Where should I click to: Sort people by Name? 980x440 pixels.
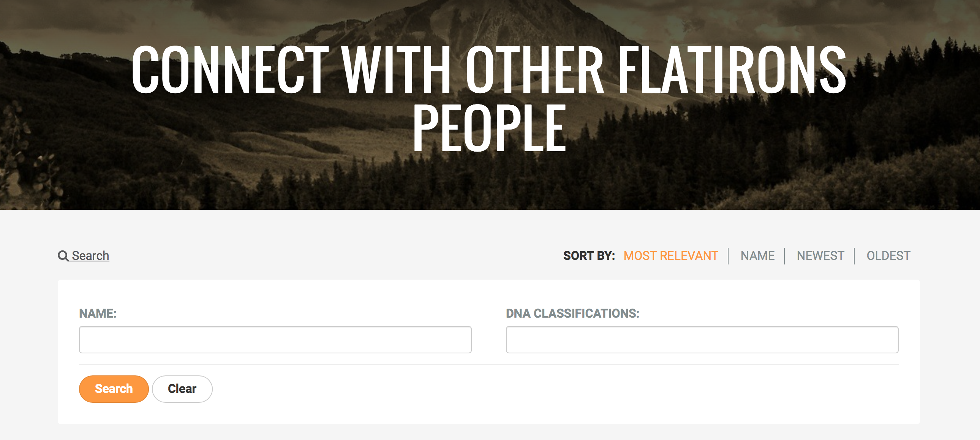pyautogui.click(x=757, y=256)
